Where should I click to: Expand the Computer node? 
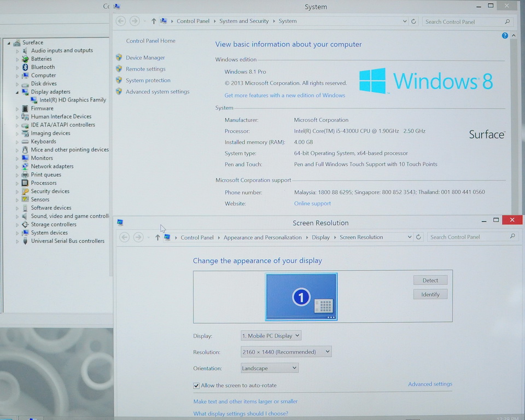pyautogui.click(x=17, y=75)
